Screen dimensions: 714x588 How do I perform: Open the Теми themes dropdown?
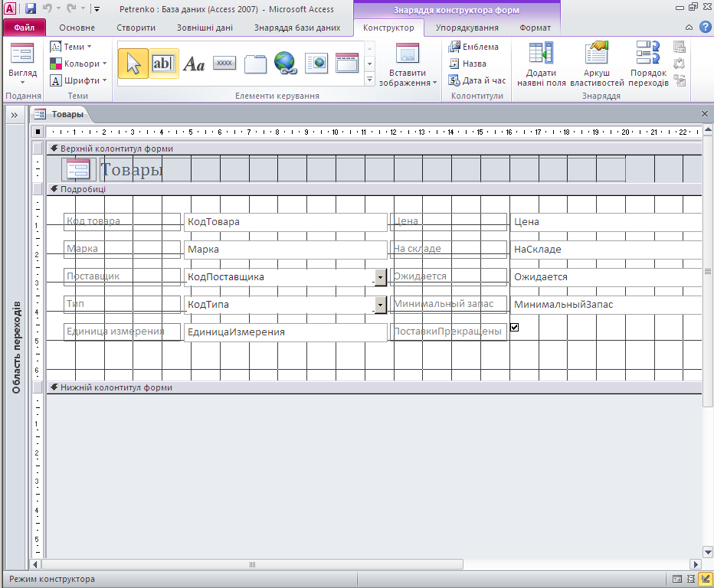point(71,47)
